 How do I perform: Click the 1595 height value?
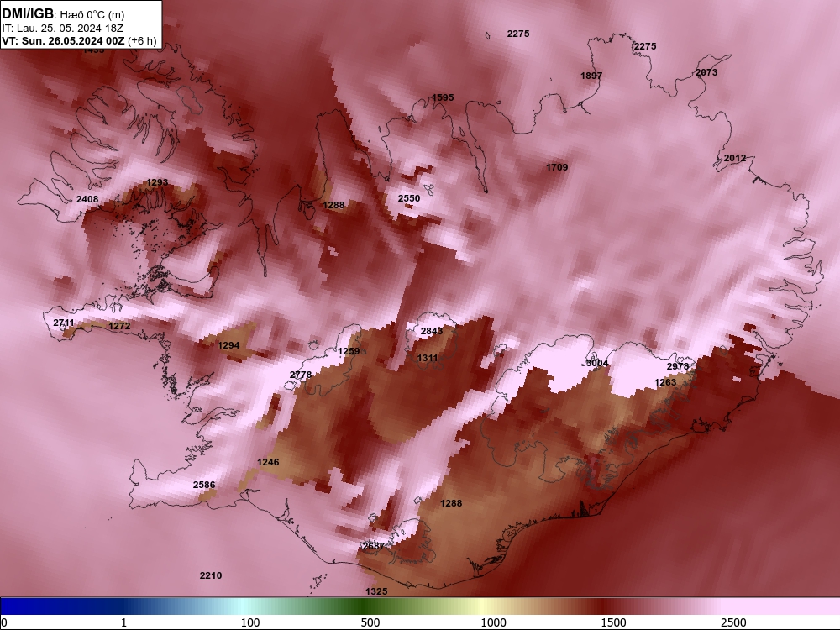(443, 97)
